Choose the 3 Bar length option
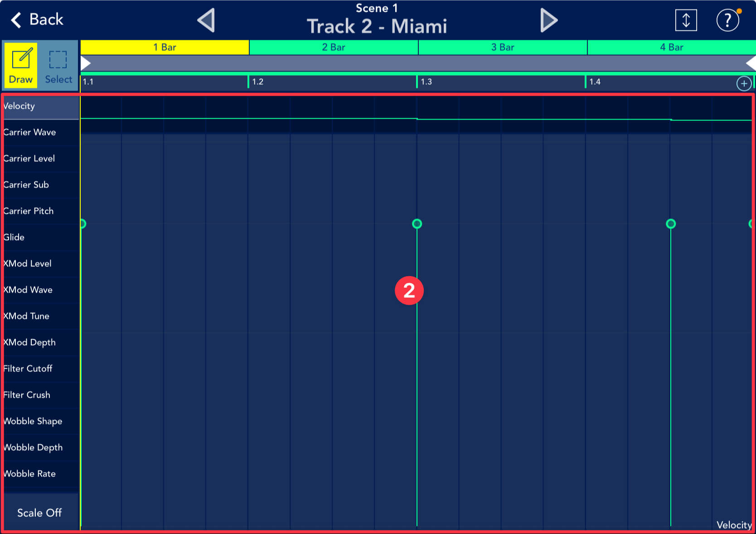This screenshot has width=756, height=534. 503,48
